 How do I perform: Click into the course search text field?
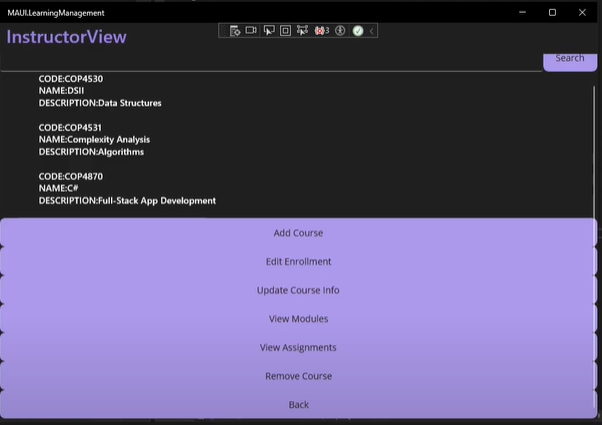click(x=270, y=60)
